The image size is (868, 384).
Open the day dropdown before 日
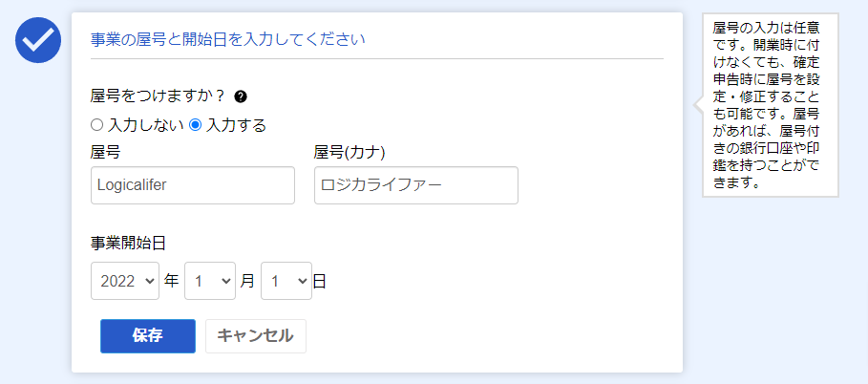(x=286, y=281)
